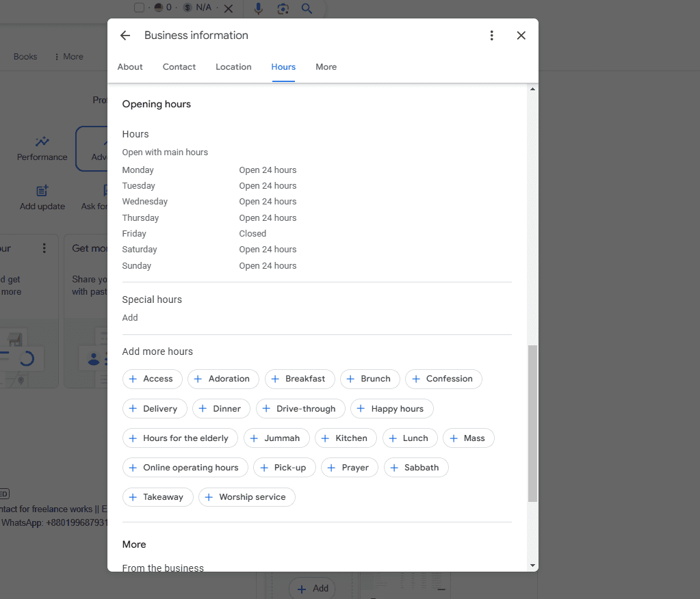Screen dimensions: 700x599
Task: Open the three-dot menu on the background card
Action: tap(44, 248)
